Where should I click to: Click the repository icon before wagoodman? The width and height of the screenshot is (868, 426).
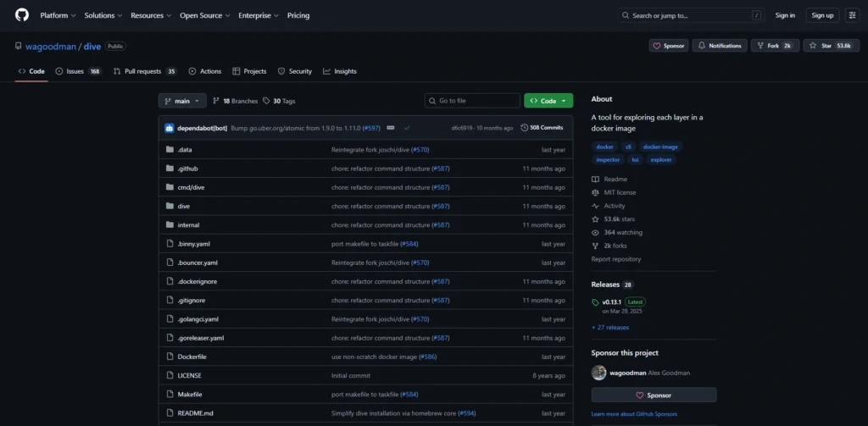click(x=19, y=47)
